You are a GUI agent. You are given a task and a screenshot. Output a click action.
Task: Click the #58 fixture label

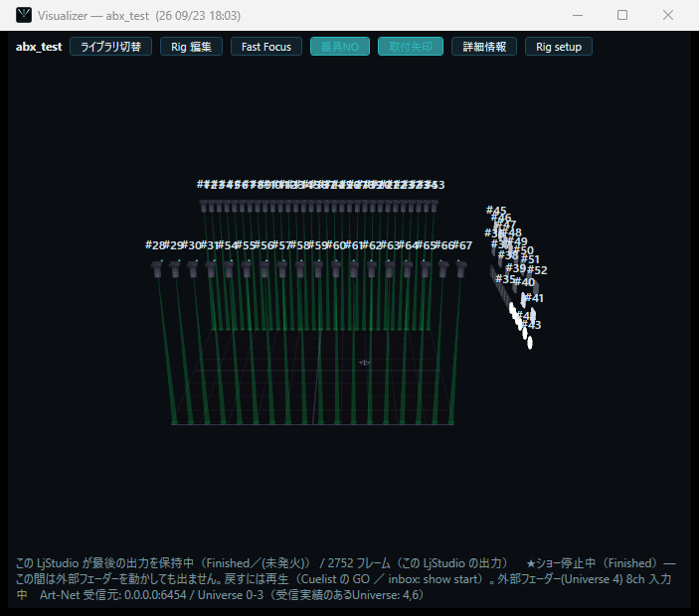tap(300, 245)
